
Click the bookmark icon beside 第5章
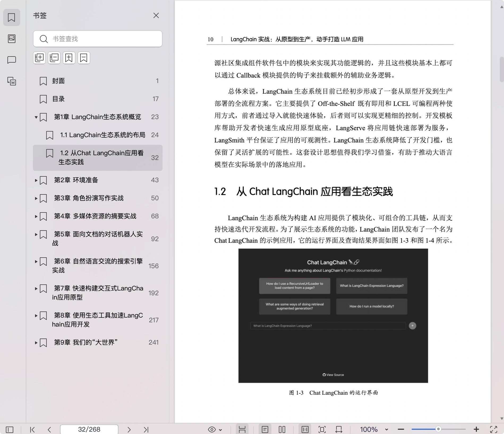point(43,235)
